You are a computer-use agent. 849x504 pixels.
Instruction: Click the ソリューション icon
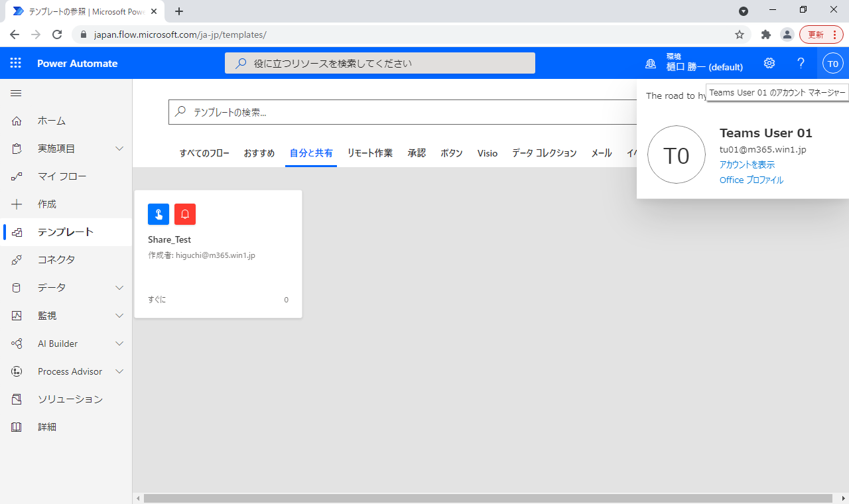pyautogui.click(x=17, y=399)
